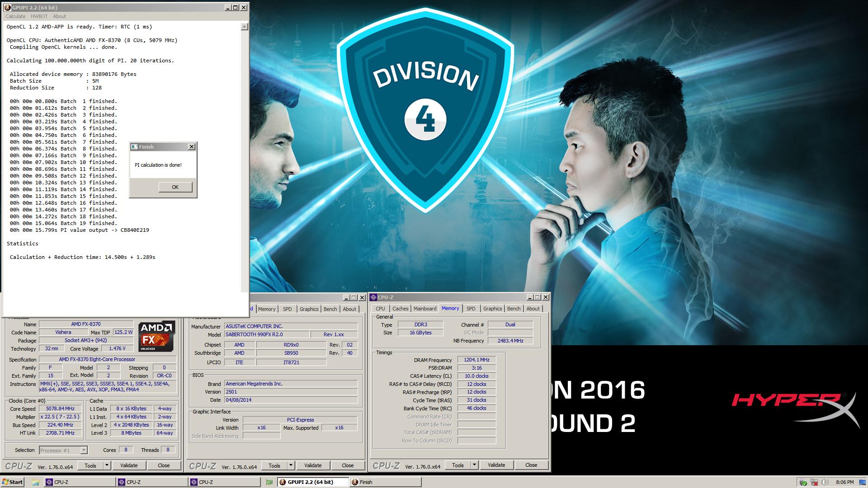
Task: Click Validate in the Memory CPU-Z window
Action: click(496, 465)
